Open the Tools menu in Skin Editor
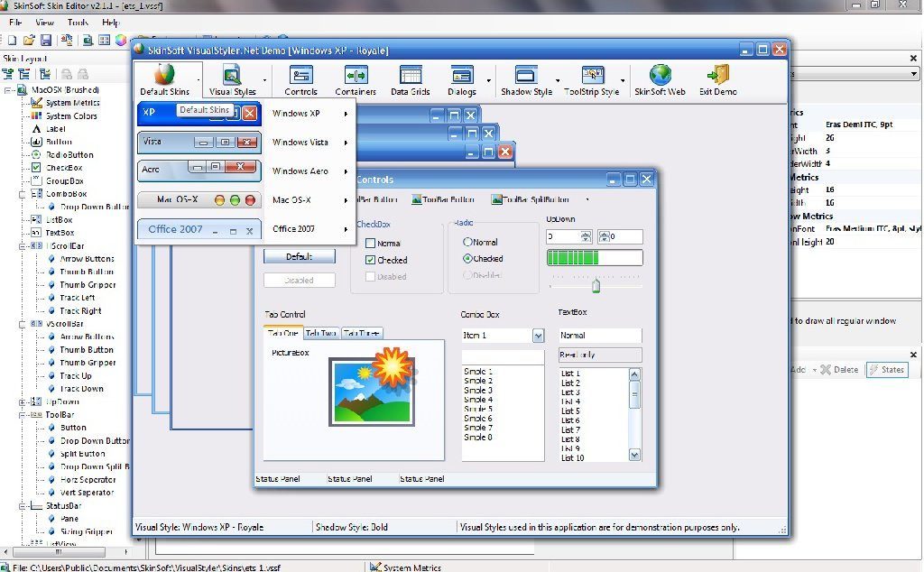The image size is (924, 572). (x=78, y=23)
